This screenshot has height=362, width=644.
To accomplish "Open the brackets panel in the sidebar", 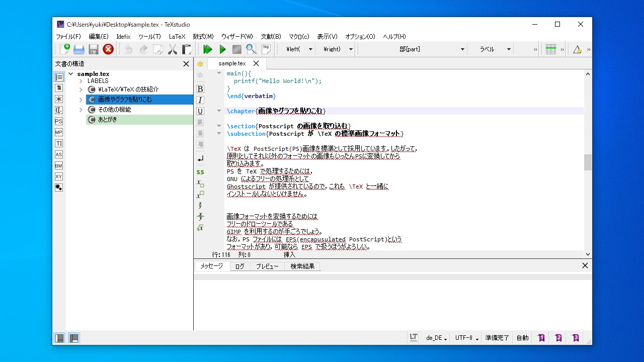I will [59, 110].
